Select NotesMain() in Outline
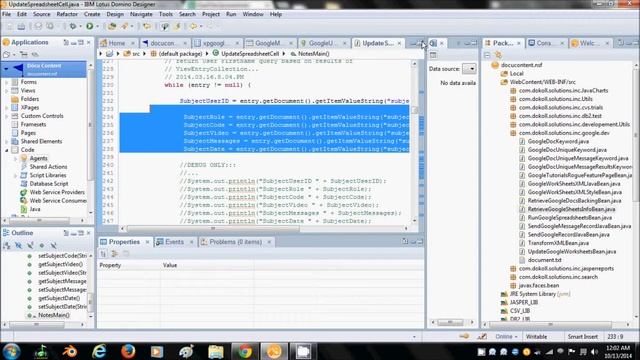Viewport: 640px width, 360px height. click(53, 315)
